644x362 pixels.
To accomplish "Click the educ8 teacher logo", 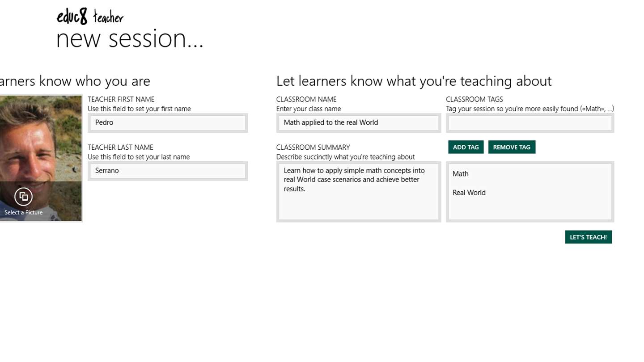I will point(90,17).
